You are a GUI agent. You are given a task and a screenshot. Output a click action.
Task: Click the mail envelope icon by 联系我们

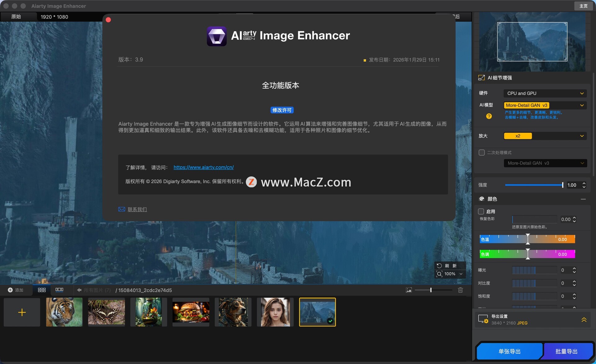[122, 209]
